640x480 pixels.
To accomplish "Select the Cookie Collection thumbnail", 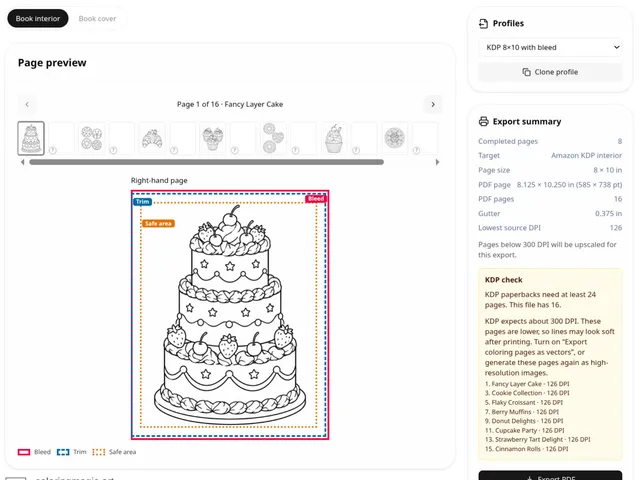I will (91, 138).
